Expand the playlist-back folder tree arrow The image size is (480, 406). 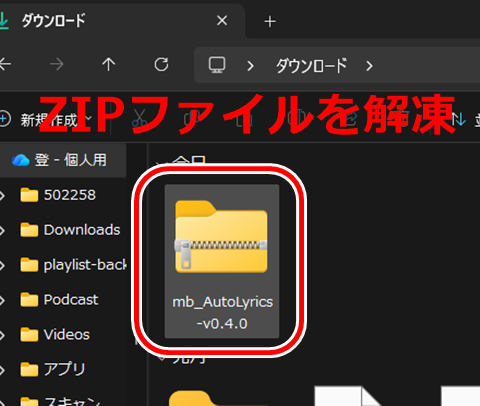pos(3,265)
